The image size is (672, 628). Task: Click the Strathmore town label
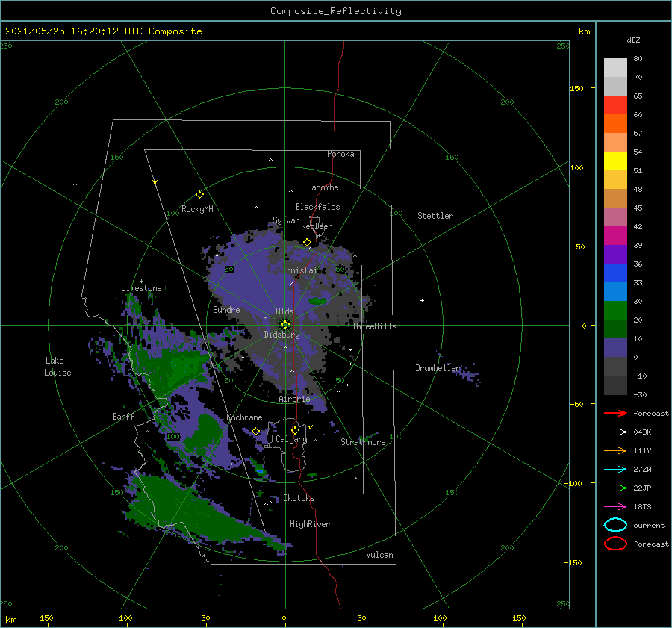click(363, 442)
